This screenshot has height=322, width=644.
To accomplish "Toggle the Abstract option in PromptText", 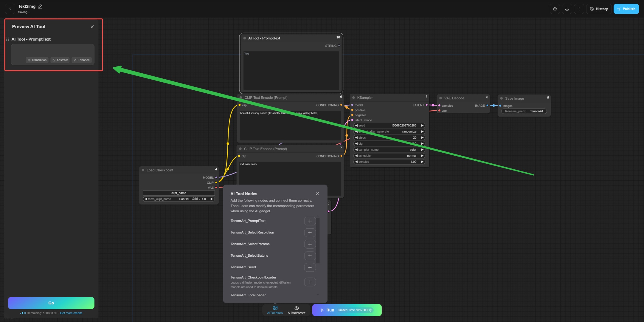I will pyautogui.click(x=60, y=60).
